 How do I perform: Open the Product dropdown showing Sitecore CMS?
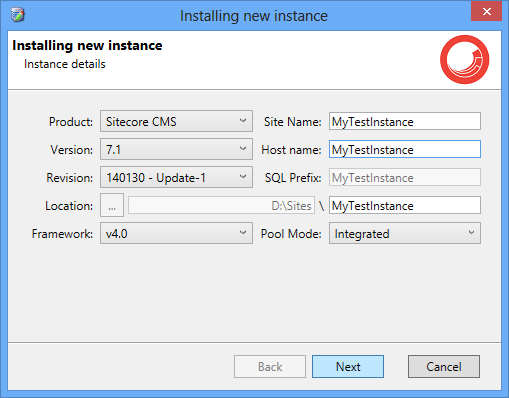pyautogui.click(x=176, y=121)
